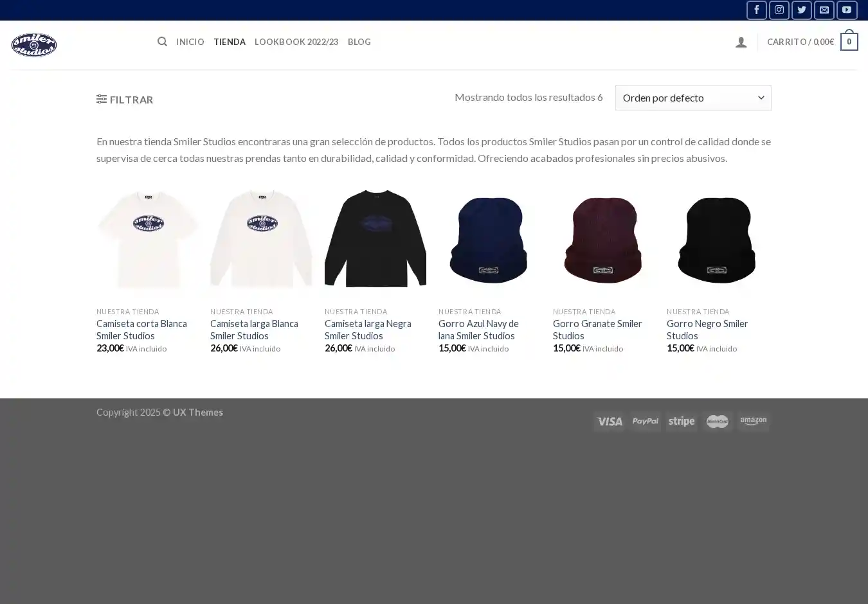Viewport: 868px width, 604px height.
Task: Open the Twitter social icon
Action: click(x=801, y=10)
